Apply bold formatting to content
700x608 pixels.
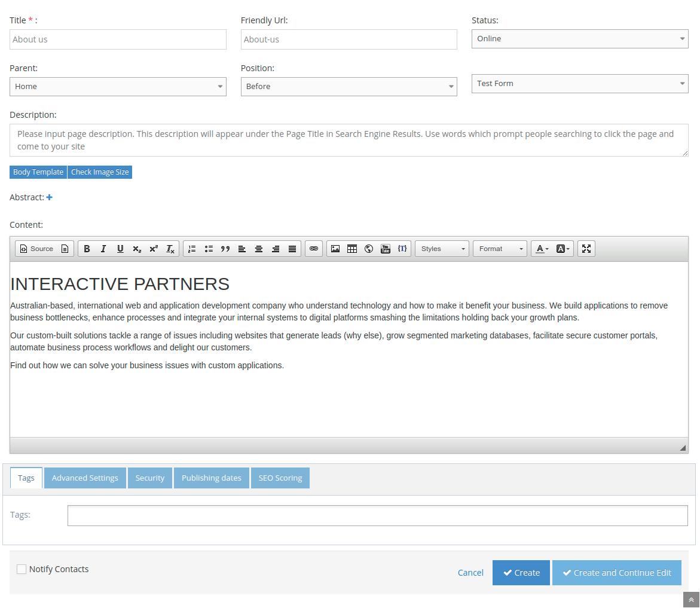pyautogui.click(x=87, y=249)
